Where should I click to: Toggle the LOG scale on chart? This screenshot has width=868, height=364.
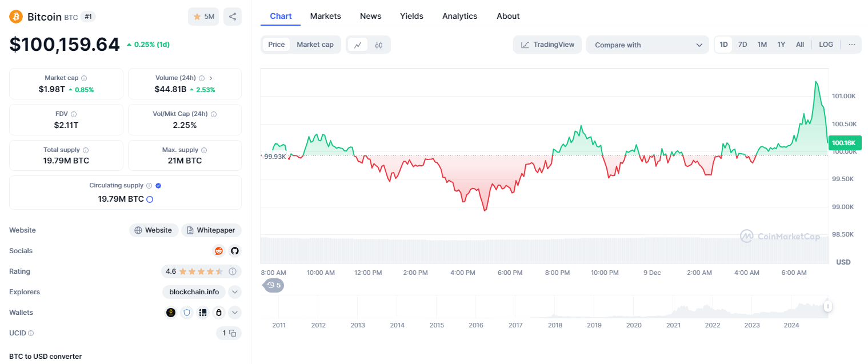point(826,45)
